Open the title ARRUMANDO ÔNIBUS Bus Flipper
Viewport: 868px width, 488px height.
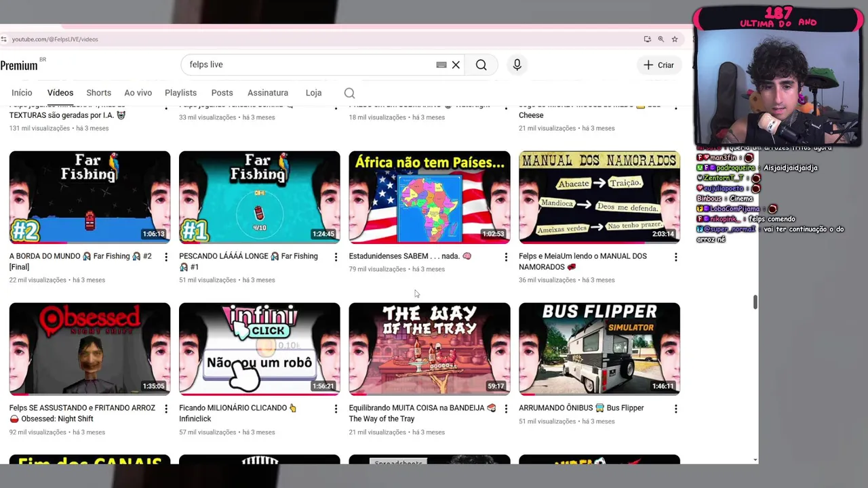(x=581, y=408)
